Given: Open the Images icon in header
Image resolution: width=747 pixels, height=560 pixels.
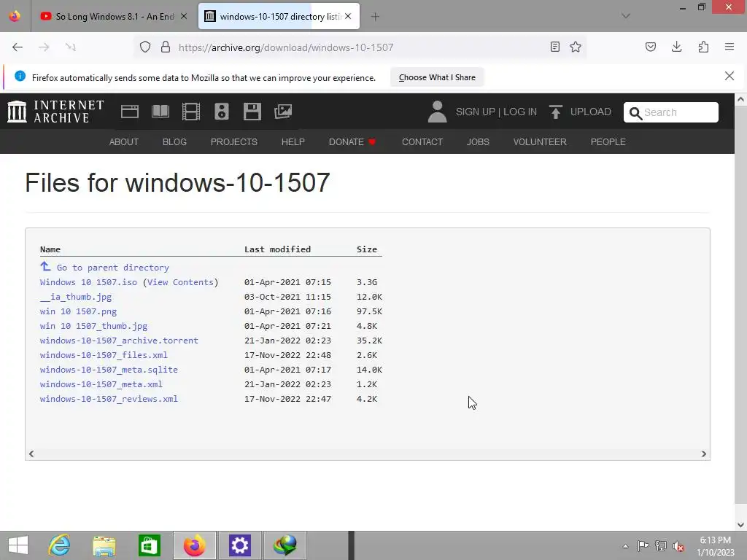Looking at the screenshot, I should pyautogui.click(x=283, y=112).
